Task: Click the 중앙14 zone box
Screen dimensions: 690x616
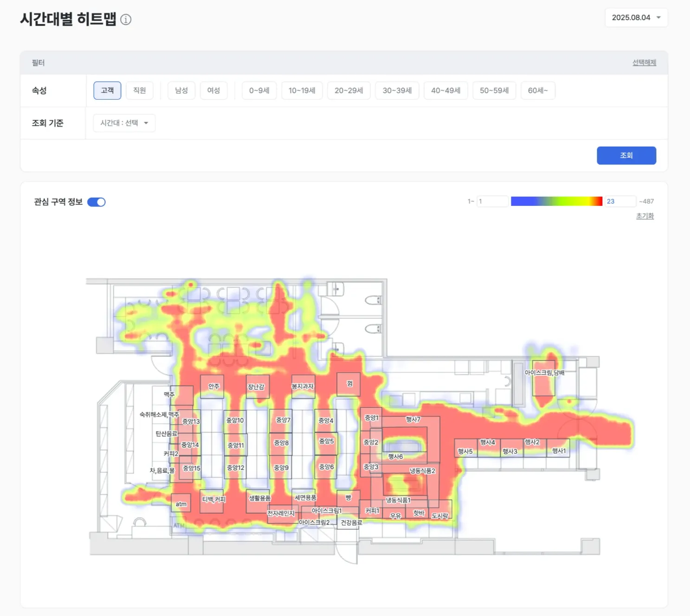Action: (x=189, y=444)
